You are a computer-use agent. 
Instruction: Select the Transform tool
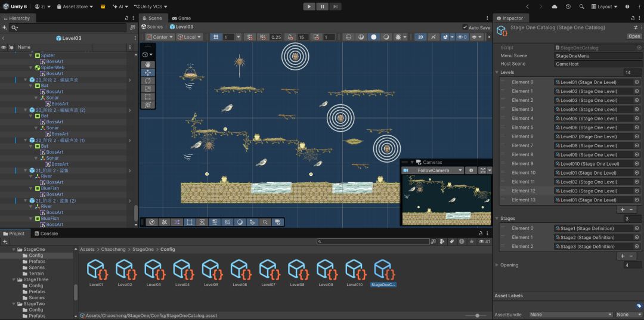click(148, 105)
